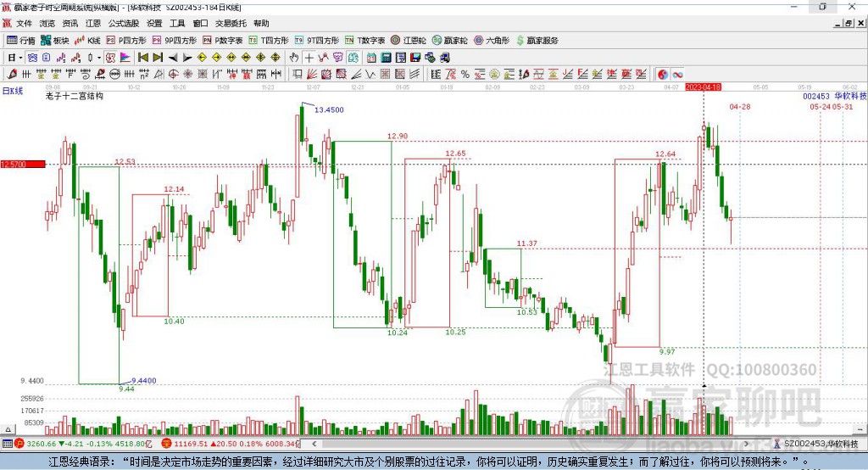Open the 交易委托 menu

click(x=231, y=23)
